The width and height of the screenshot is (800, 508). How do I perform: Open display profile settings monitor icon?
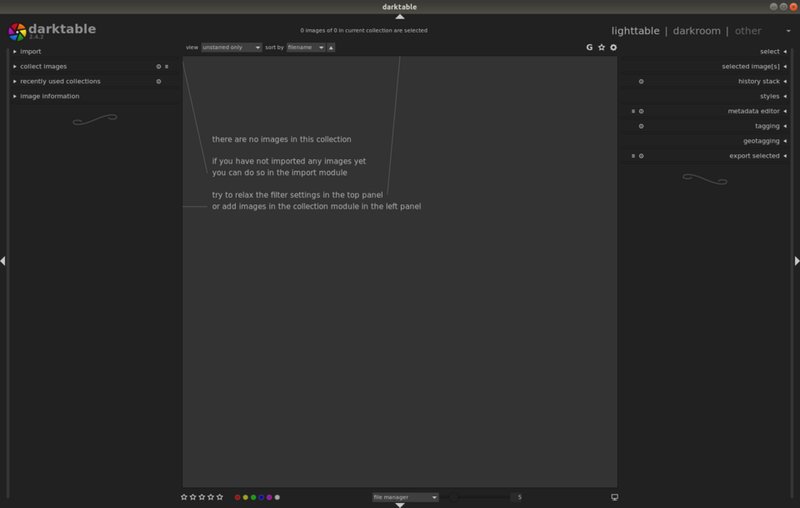[x=614, y=497]
